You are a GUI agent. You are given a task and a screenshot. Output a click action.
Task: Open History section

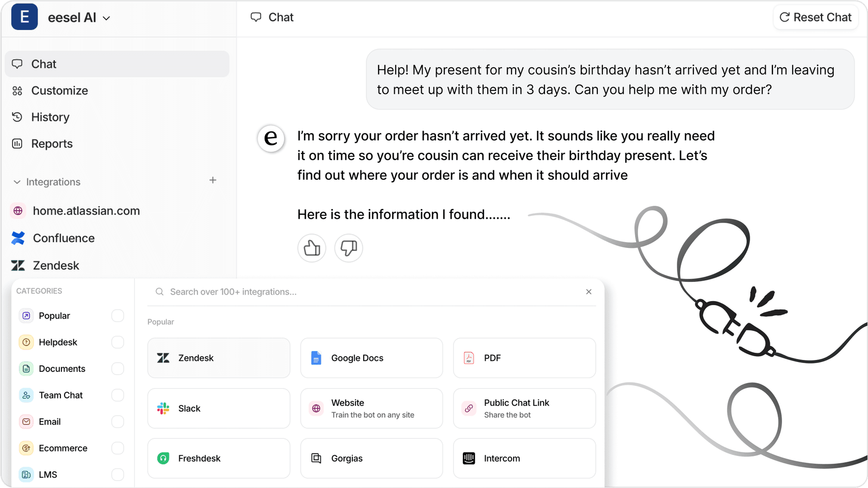(x=117, y=117)
